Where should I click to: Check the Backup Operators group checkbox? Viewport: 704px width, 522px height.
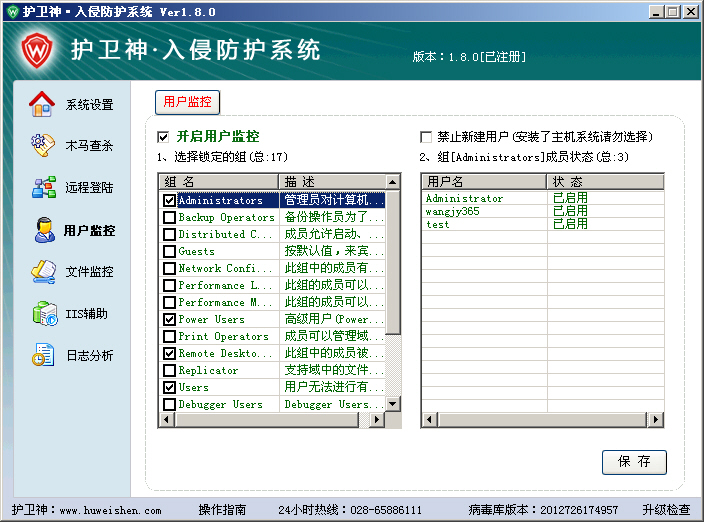169,217
